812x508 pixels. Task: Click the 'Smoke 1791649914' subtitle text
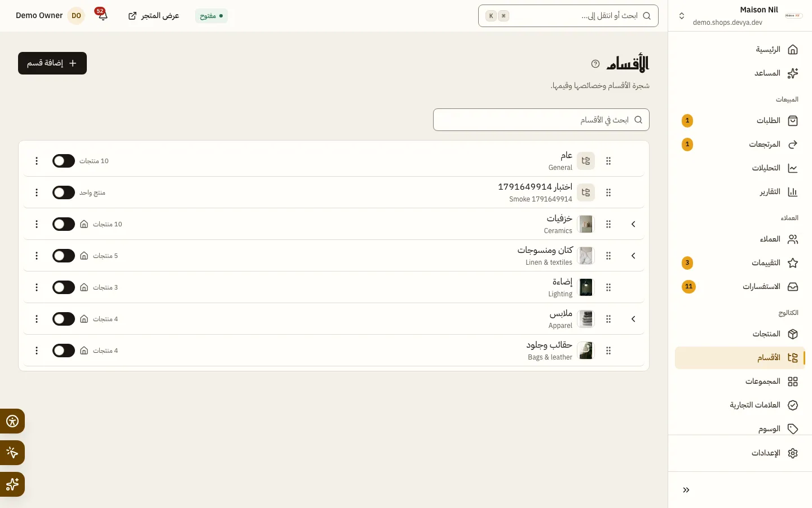pos(541,199)
